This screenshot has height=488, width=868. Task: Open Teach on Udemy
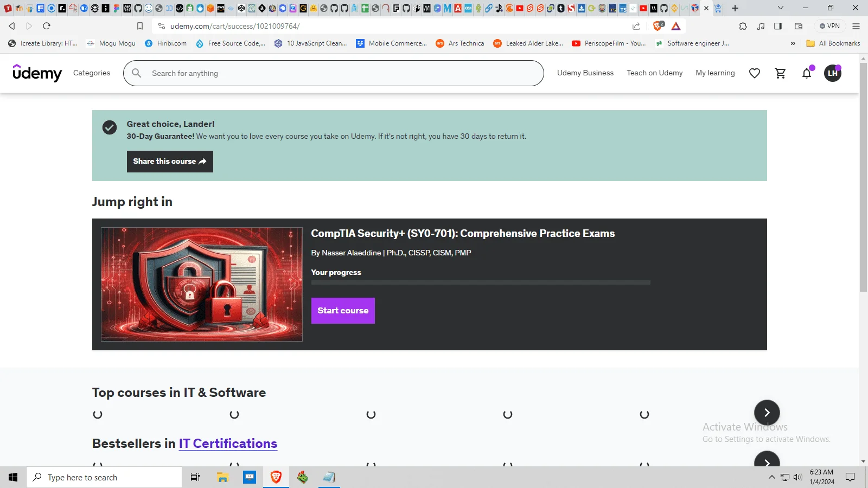point(655,73)
